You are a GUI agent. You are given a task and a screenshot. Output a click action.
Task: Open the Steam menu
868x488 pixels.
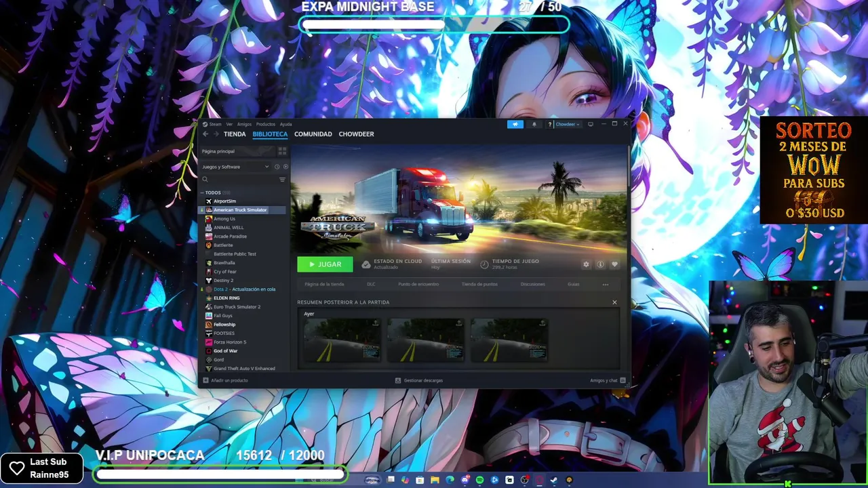[x=215, y=124]
